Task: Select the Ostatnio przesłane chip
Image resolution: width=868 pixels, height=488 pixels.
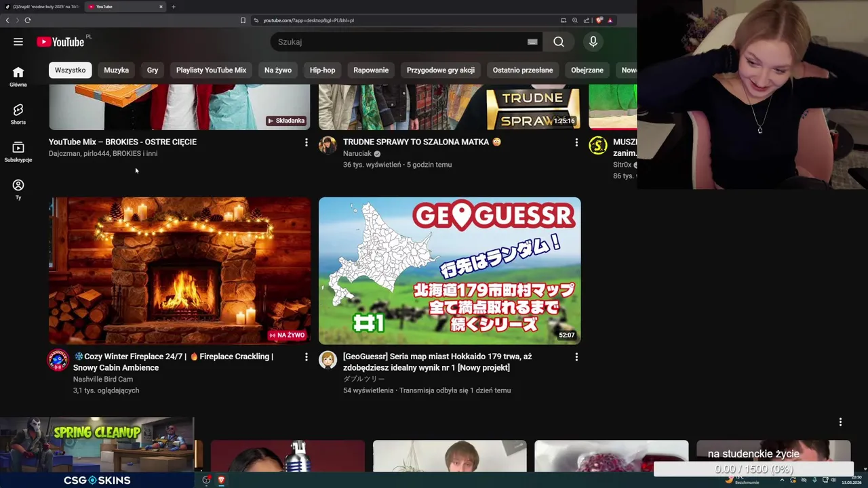Action: (x=523, y=70)
